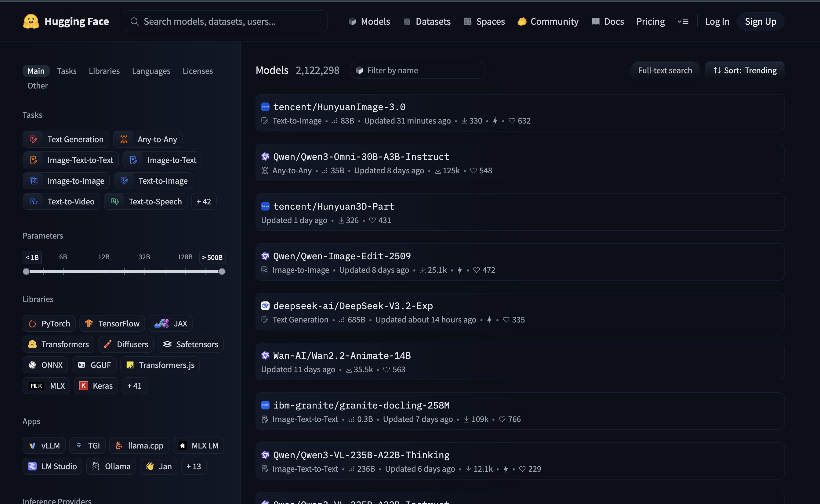Open the deepseek-ai/DeepSeek-V3.2-Exp model link

[x=353, y=306]
